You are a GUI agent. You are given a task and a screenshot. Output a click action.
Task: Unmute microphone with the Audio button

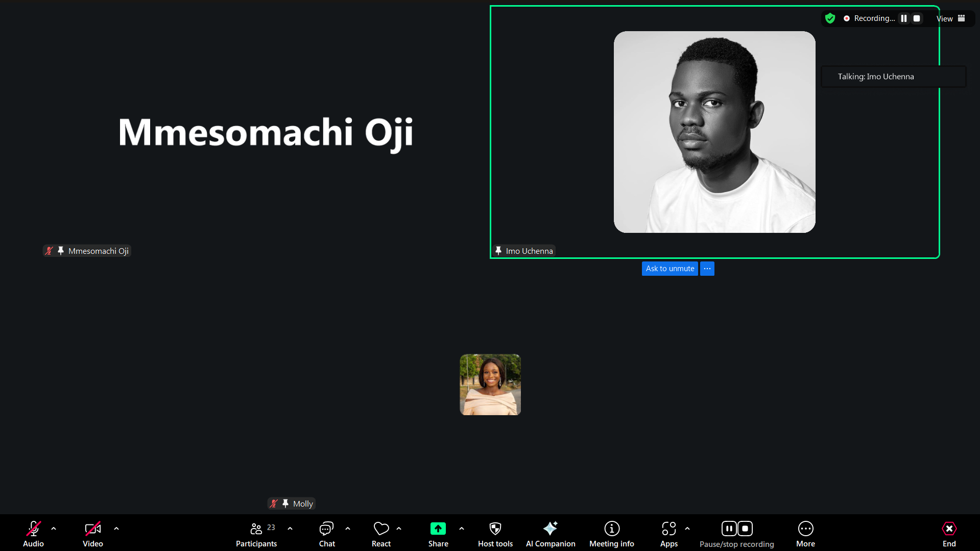[x=33, y=533]
